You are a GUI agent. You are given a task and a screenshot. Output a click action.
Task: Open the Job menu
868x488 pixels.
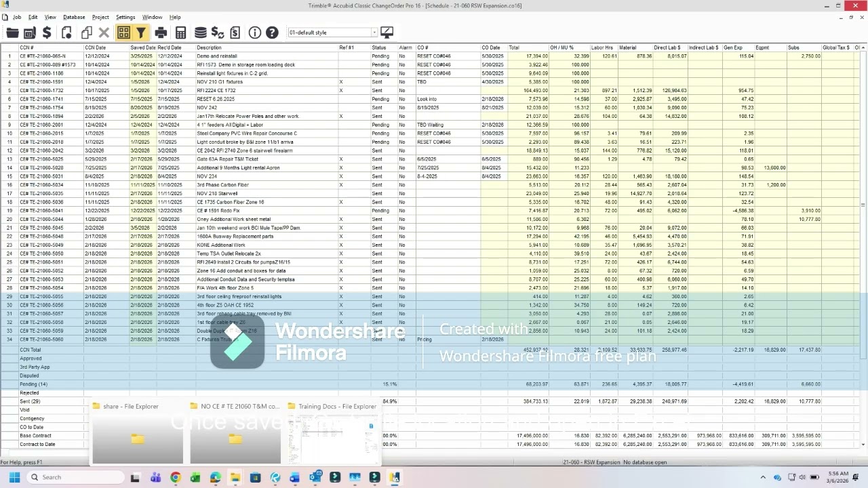pyautogui.click(x=17, y=17)
